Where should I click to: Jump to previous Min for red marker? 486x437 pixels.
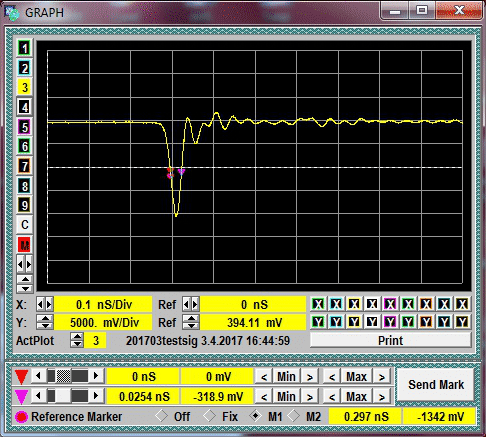point(264,377)
